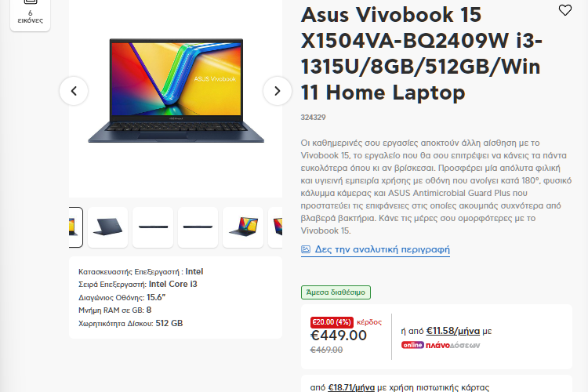Click the Asus Vivobook 15 product title
Screen dimensions: 588x392
point(422,53)
